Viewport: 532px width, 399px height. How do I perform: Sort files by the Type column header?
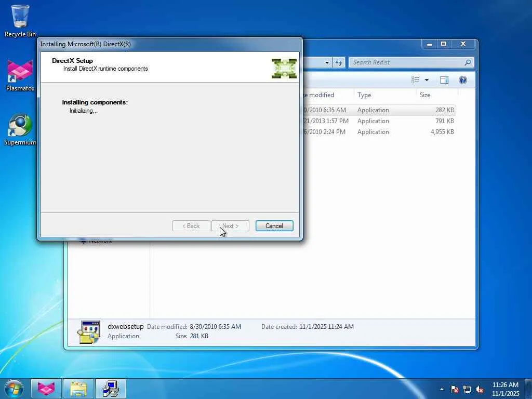pos(385,95)
